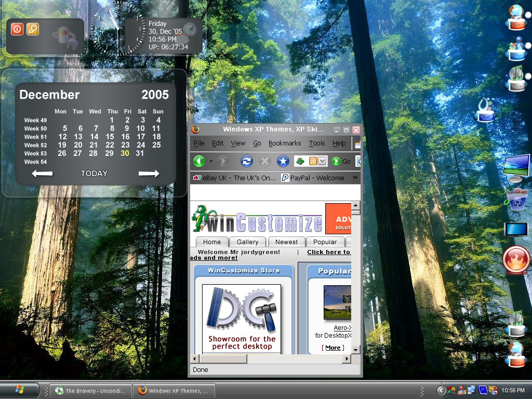This screenshot has height=399, width=532.
Task: Expand the bookmarks toolbar overflow chevron
Action: pyautogui.click(x=355, y=178)
